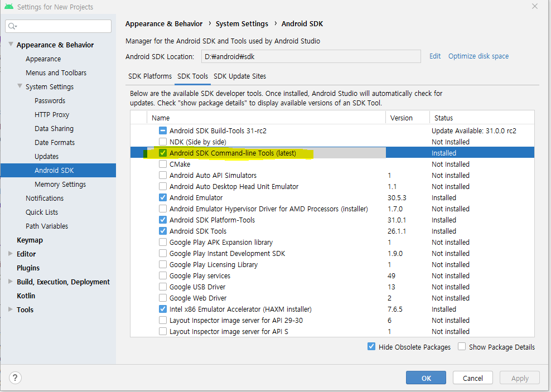The width and height of the screenshot is (551, 392).
Task: Select Date Formats settings
Action: [55, 142]
